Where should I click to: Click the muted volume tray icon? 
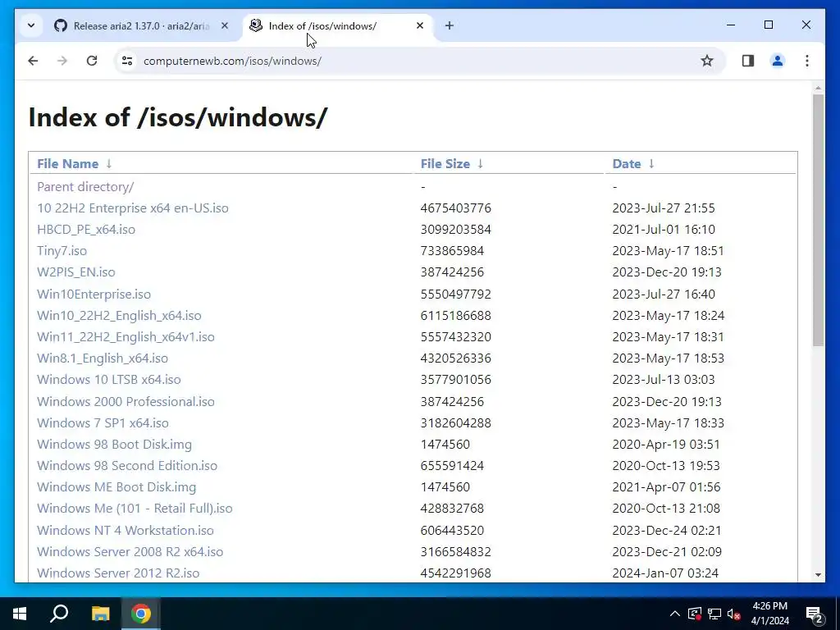733,614
